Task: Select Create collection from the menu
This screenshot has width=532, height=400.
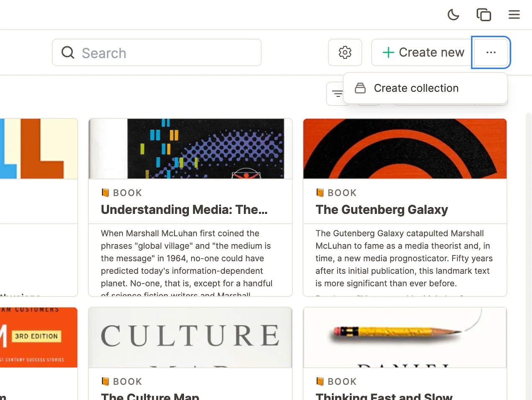Action: tap(416, 88)
